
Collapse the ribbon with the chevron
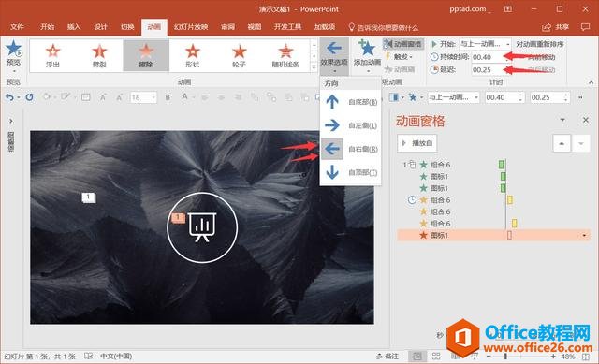point(591,82)
